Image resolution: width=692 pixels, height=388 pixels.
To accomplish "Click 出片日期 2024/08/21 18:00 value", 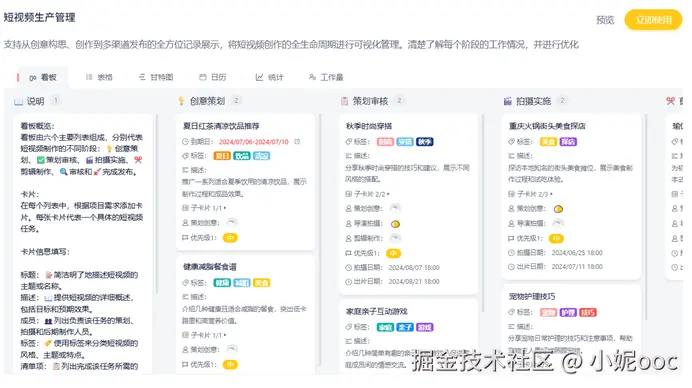I will pyautogui.click(x=414, y=282).
